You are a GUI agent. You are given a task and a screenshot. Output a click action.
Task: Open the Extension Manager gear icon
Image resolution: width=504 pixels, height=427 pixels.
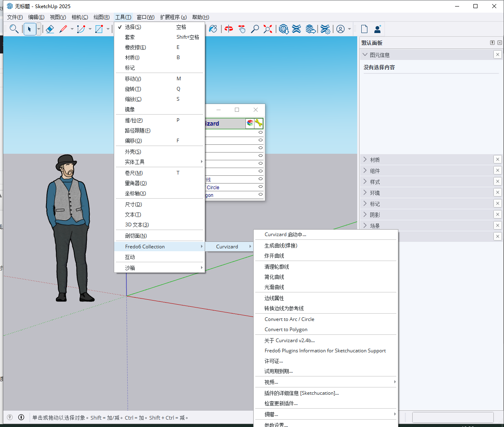[325, 29]
